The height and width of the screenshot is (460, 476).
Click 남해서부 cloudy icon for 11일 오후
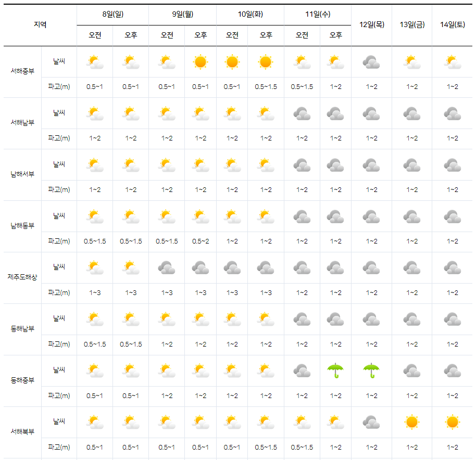(335, 165)
